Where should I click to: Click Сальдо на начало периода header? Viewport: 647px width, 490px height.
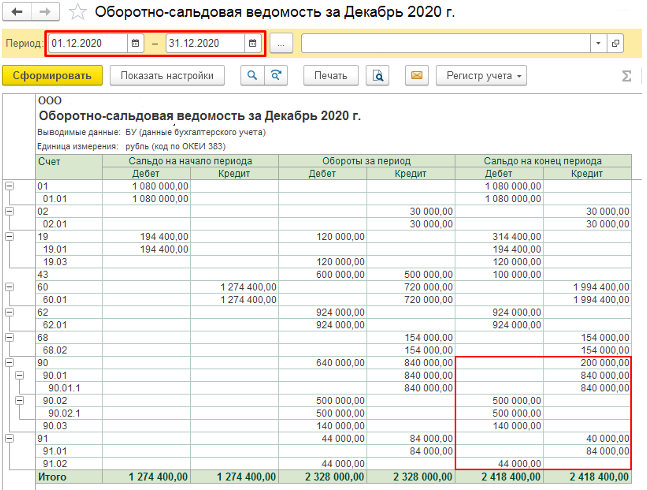pyautogui.click(x=190, y=161)
